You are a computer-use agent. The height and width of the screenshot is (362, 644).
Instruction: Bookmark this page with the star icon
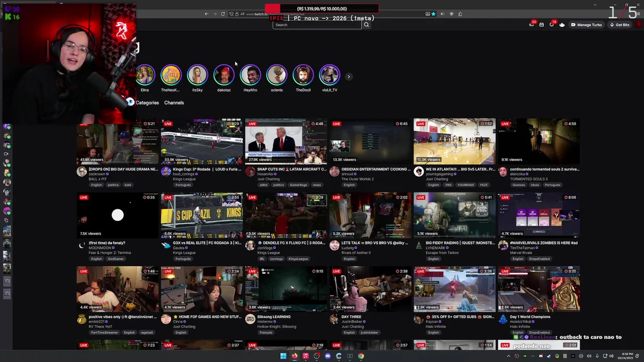(x=433, y=14)
